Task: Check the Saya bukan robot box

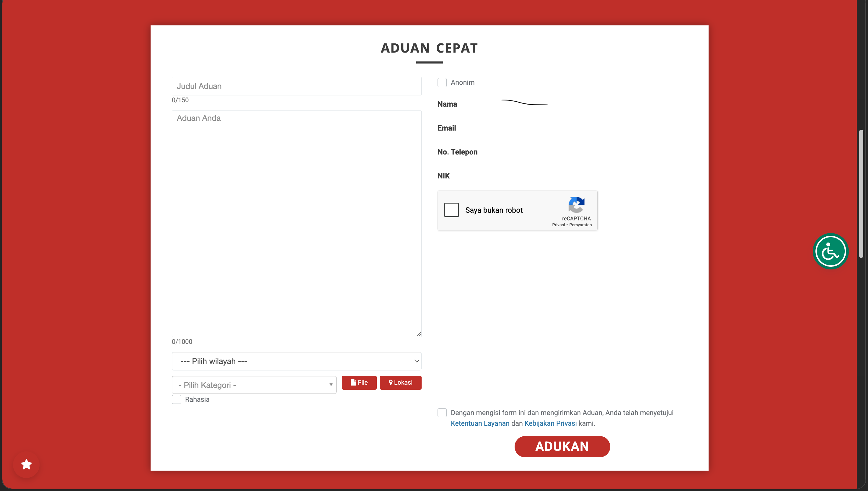Action: pyautogui.click(x=451, y=210)
